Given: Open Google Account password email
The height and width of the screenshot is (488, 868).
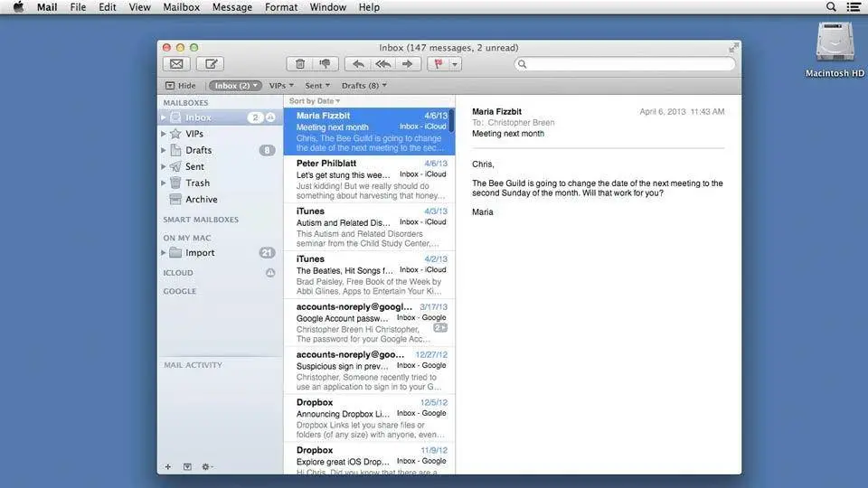Looking at the screenshot, I should coord(369,323).
